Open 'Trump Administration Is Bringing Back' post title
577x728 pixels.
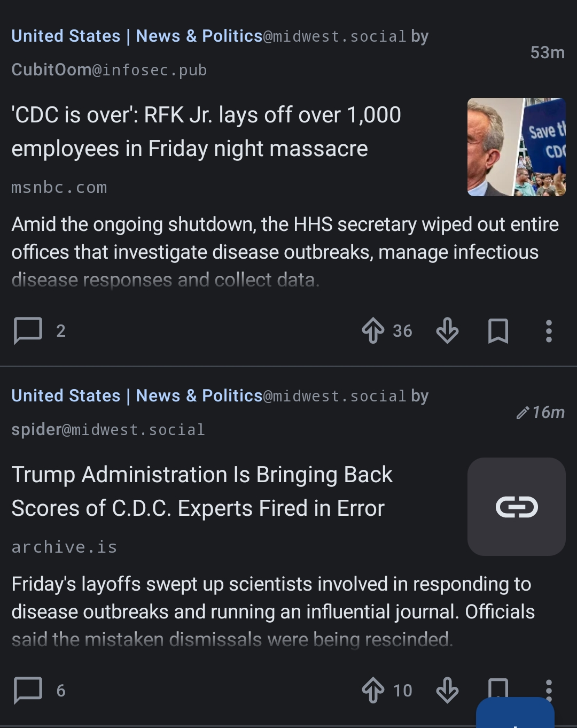202,491
